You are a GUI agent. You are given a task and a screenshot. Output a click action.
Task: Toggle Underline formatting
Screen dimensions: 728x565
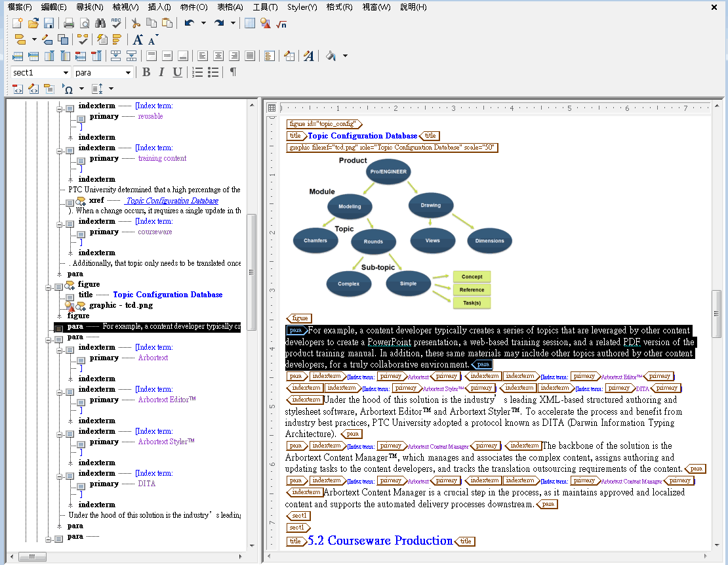[177, 72]
